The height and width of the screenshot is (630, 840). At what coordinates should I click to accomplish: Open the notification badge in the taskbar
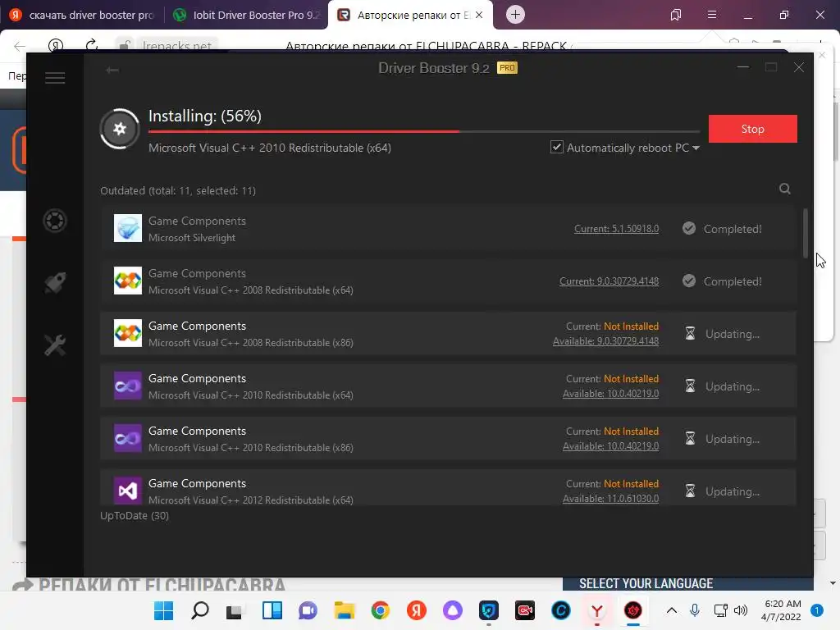(817, 610)
